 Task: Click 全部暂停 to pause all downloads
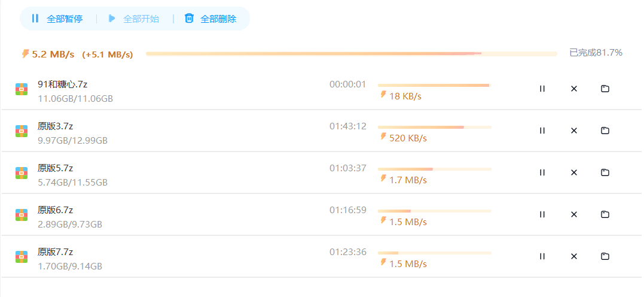coord(57,19)
